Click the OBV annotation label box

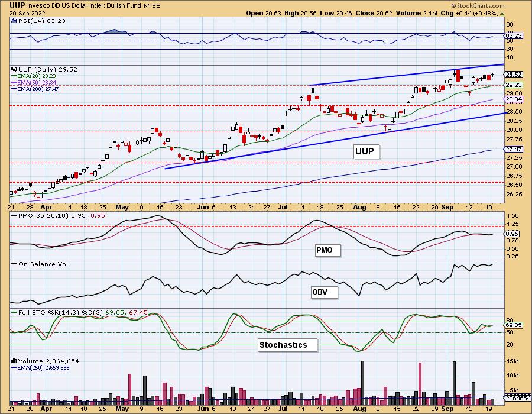coord(325,292)
